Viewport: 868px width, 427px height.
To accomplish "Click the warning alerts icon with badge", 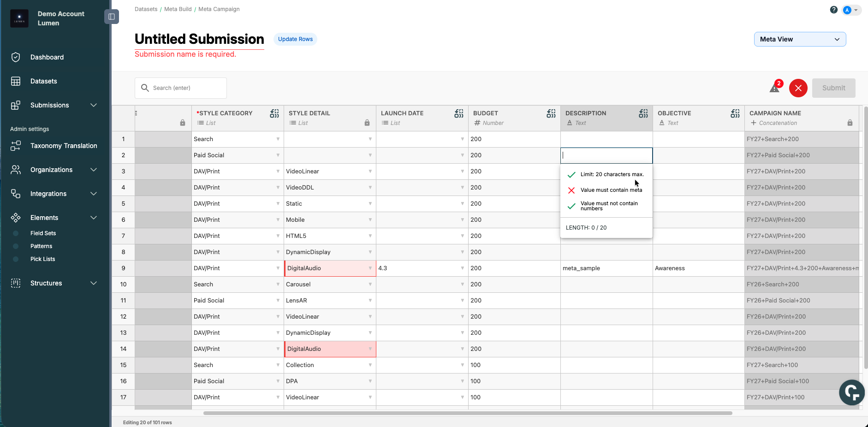I will (775, 88).
